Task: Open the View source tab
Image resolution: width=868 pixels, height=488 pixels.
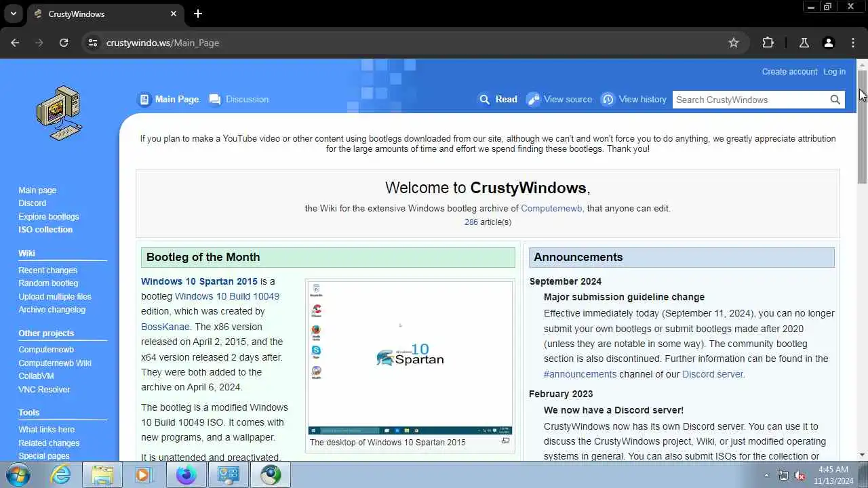Action: click(559, 100)
